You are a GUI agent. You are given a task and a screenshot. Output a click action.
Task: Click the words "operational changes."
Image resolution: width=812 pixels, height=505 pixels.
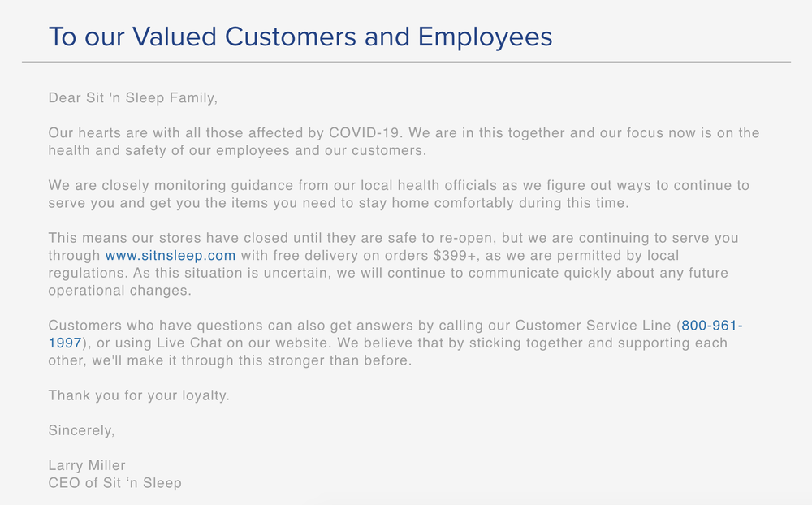[119, 291]
